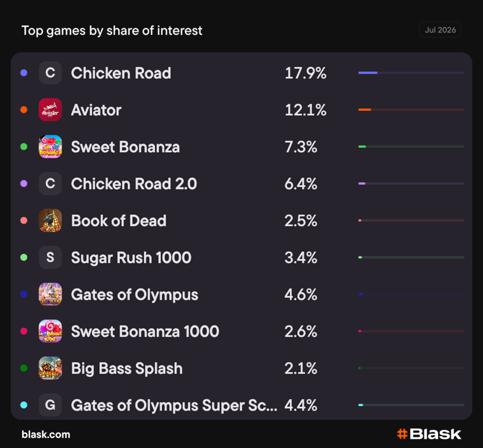The image size is (483, 448).
Task: Click the purple dot beside Chicken Road
Action: click(x=24, y=73)
